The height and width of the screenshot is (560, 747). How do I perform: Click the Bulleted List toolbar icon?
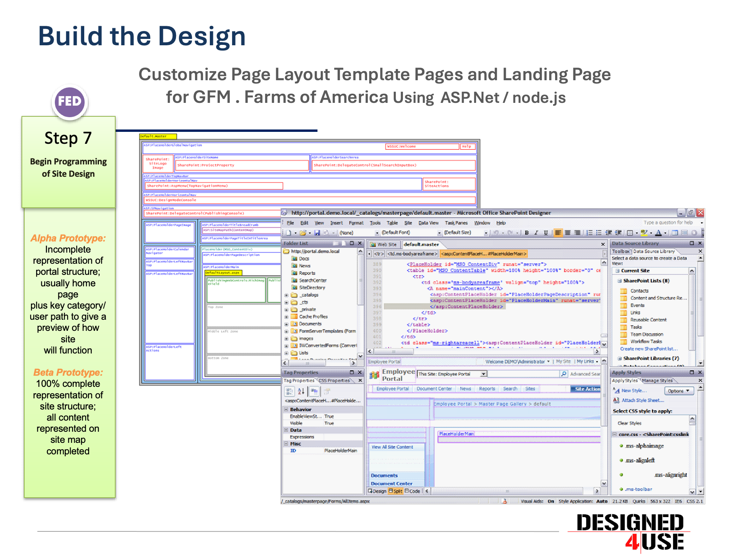click(599, 233)
